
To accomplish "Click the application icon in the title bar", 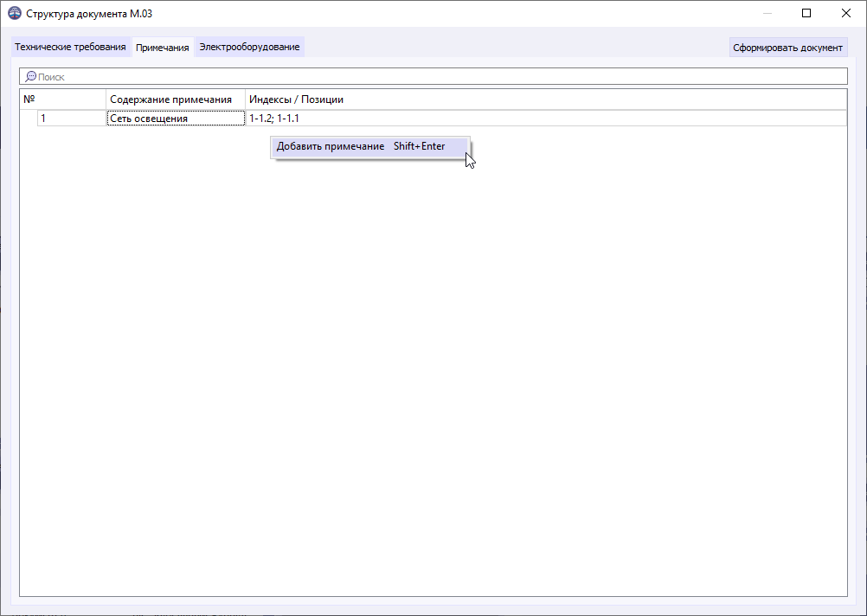I will (x=16, y=13).
